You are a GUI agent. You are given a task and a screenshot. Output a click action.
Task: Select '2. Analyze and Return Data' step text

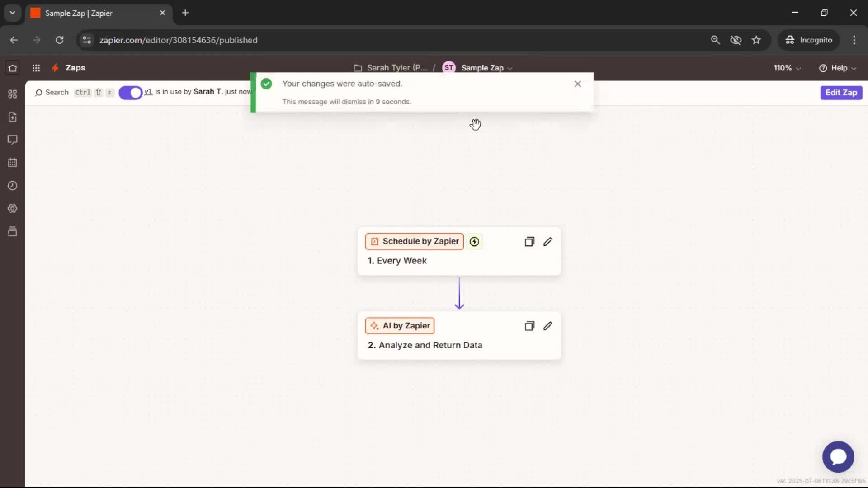(x=425, y=345)
